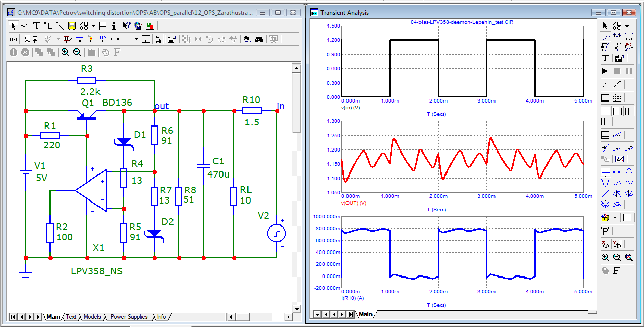Select Scale mode in analysis toolbar

point(605,37)
